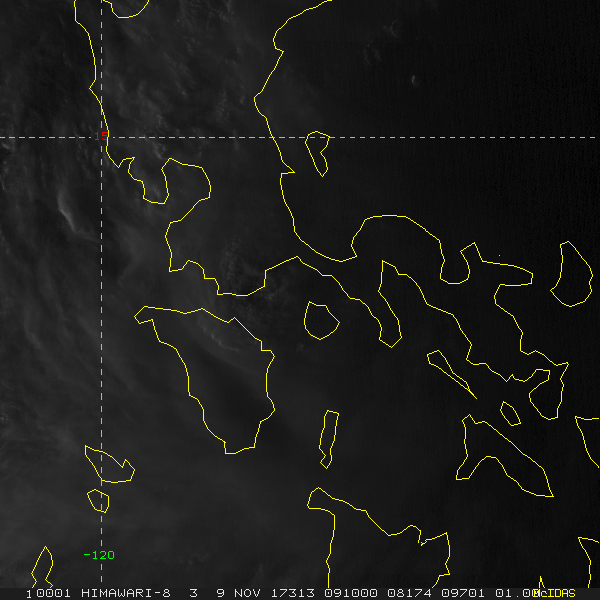Click inside the Catanduanes island outline
Screen dimensions: 600x600
point(573,274)
